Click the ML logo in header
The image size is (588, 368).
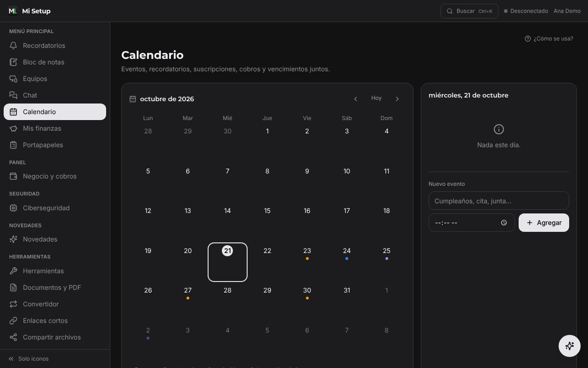click(x=13, y=11)
